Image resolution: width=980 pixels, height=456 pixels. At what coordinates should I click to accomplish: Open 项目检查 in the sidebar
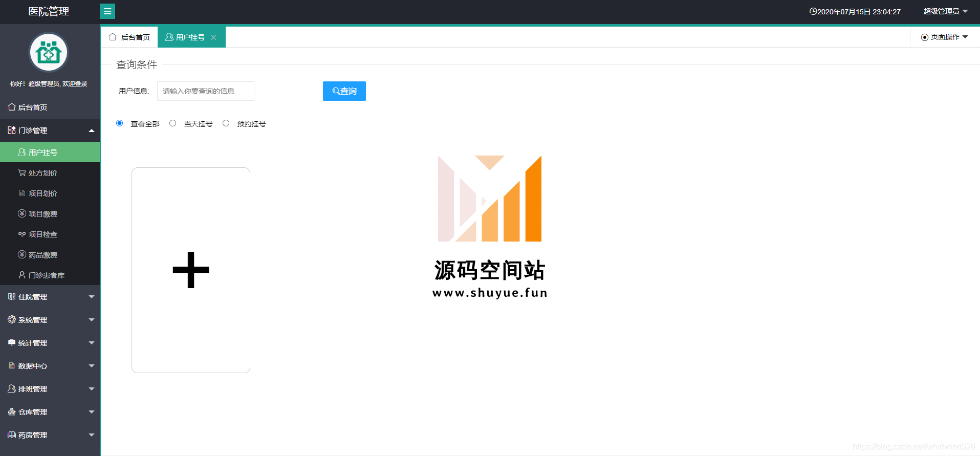(x=50, y=234)
